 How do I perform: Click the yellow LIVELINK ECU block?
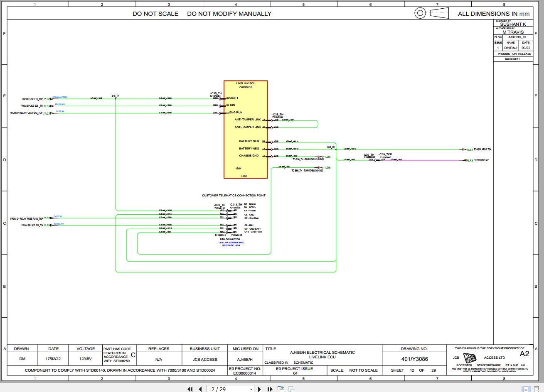246,130
